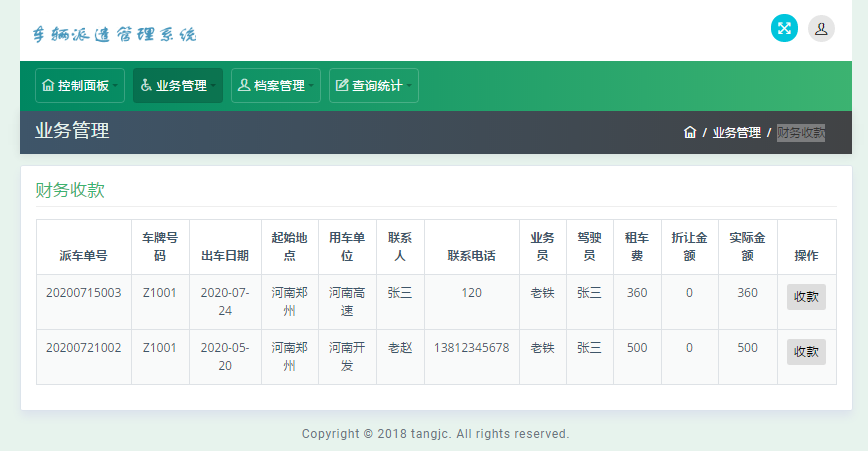Click the home icon in breadcrumb
Viewport: 868px width, 451px height.
click(690, 132)
